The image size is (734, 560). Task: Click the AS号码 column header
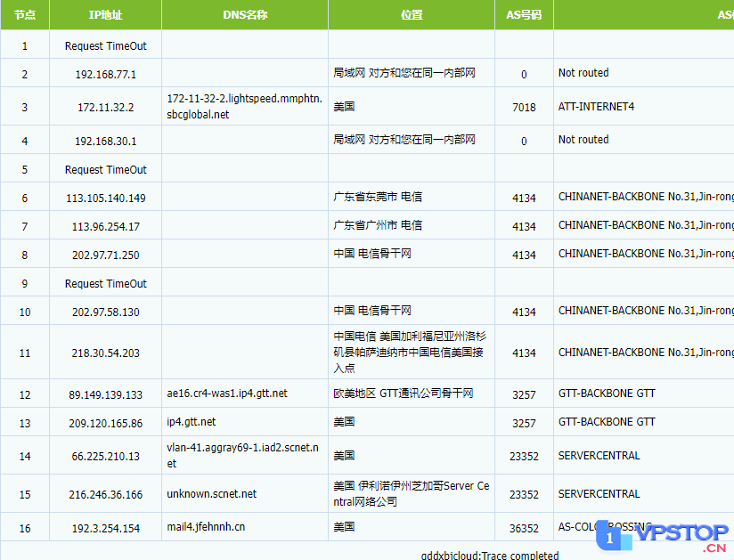[524, 15]
